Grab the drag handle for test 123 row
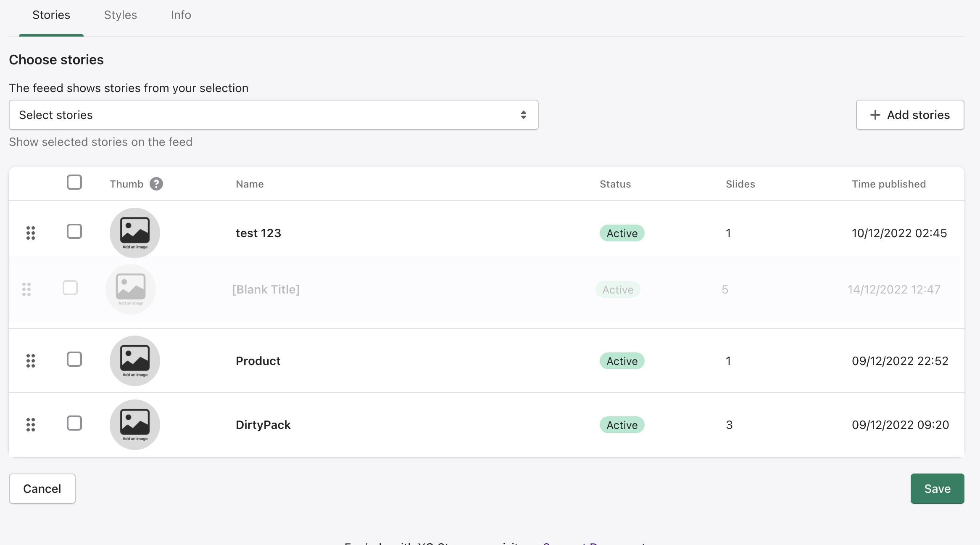980x545 pixels. click(31, 233)
